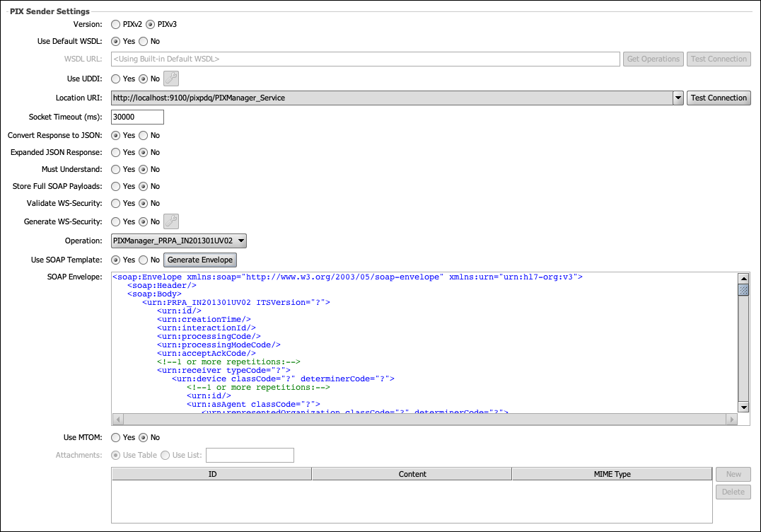Enable Generate WS-Security with Yes
This screenshot has width=761, height=532.
point(115,222)
